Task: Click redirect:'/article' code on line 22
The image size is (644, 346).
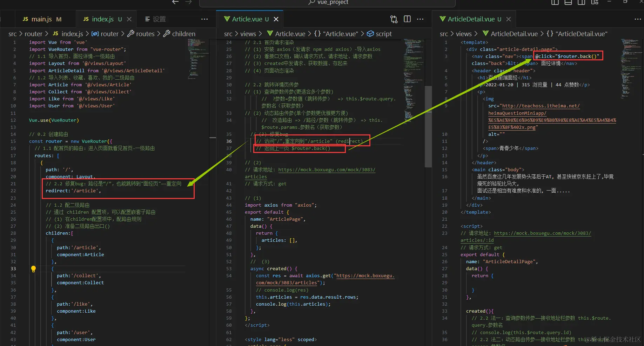Action: 73,191
